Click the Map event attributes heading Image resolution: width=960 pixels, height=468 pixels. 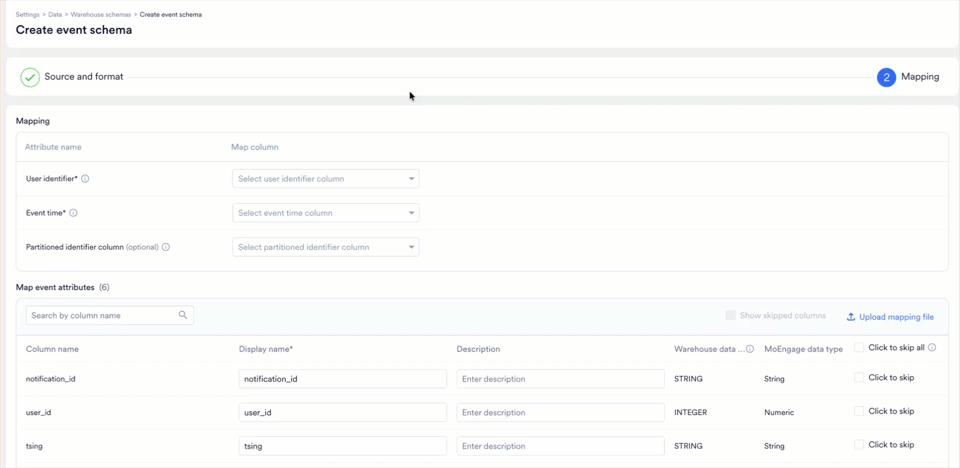[x=55, y=287]
